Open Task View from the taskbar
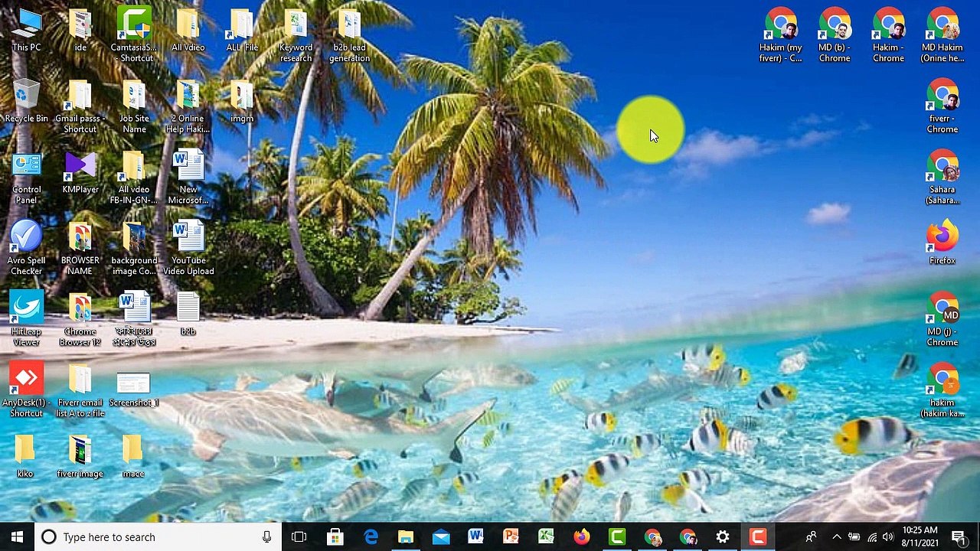This screenshot has width=980, height=551. 299,537
